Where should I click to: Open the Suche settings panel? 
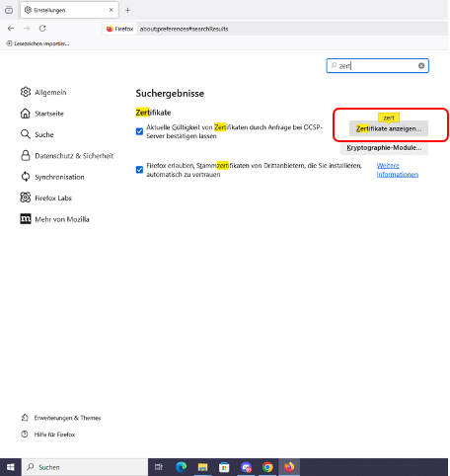tap(37, 134)
